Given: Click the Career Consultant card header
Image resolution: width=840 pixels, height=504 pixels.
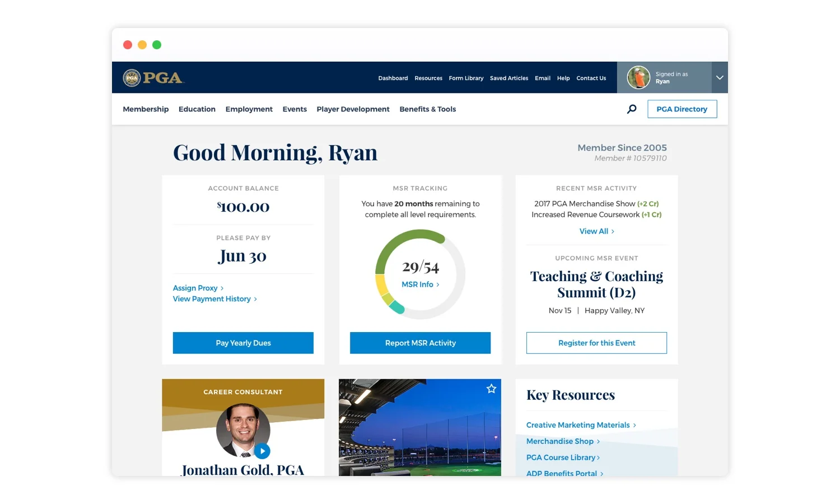Looking at the screenshot, I should click(243, 392).
